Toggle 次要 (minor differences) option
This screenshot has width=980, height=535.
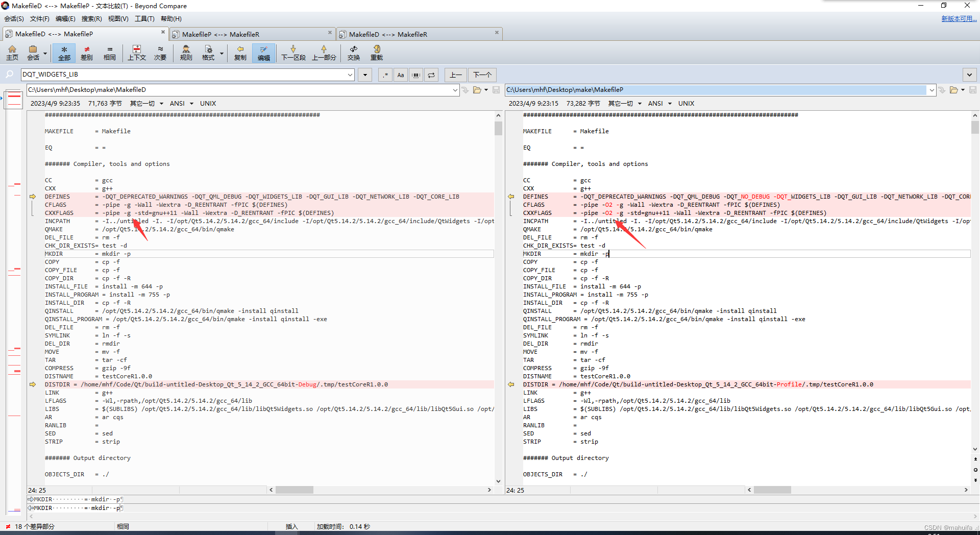coord(160,53)
